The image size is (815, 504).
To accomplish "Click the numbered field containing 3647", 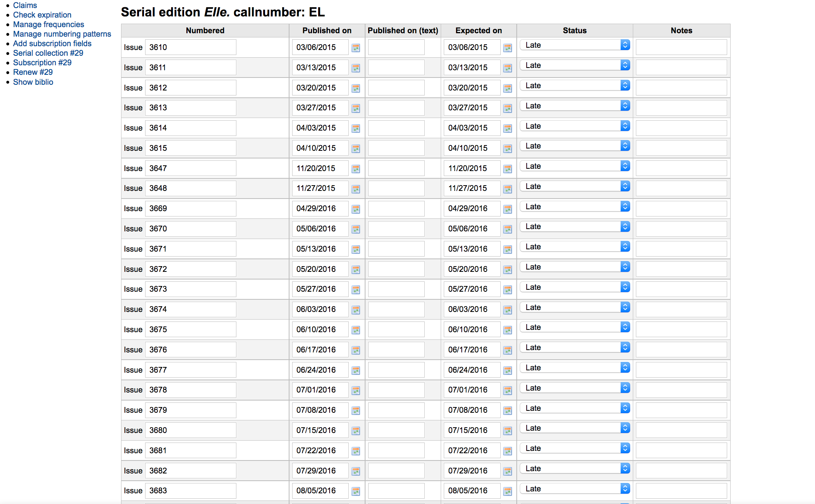I will [x=190, y=168].
